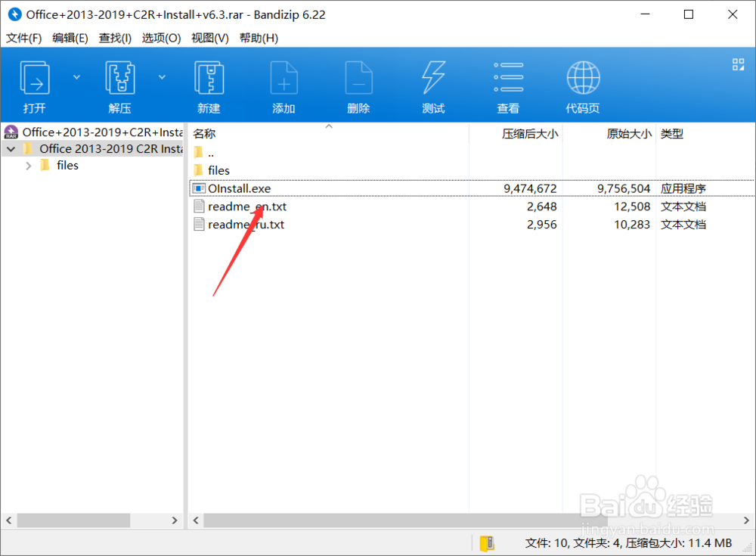756x556 pixels.
Task: Click the readme_ru.txt document icon
Action: (x=199, y=224)
